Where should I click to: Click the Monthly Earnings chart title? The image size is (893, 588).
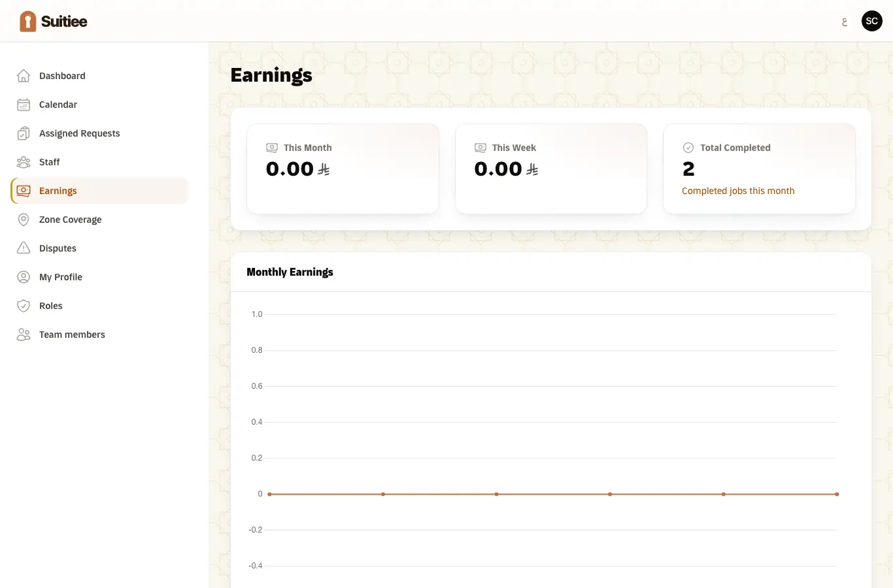290,272
